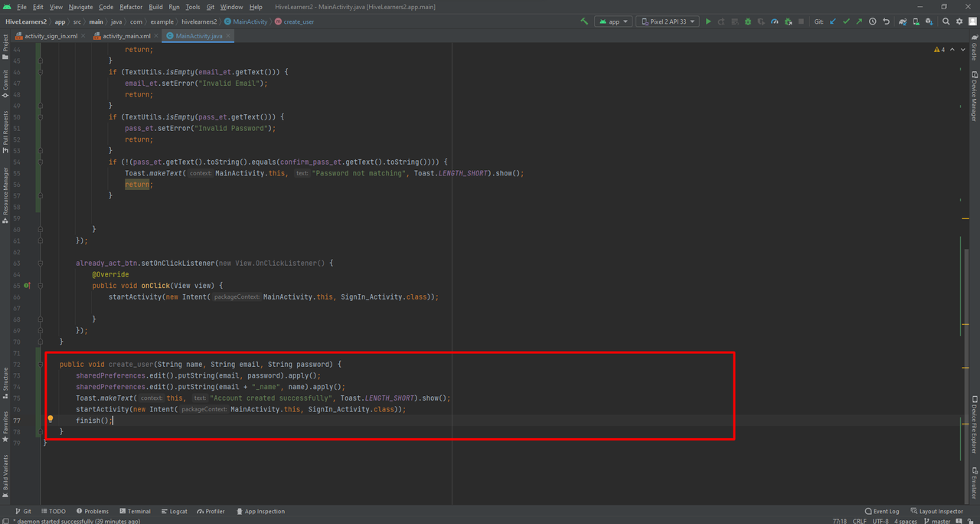Open the master git branch selector
This screenshot has width=980, height=524.
[x=938, y=521]
